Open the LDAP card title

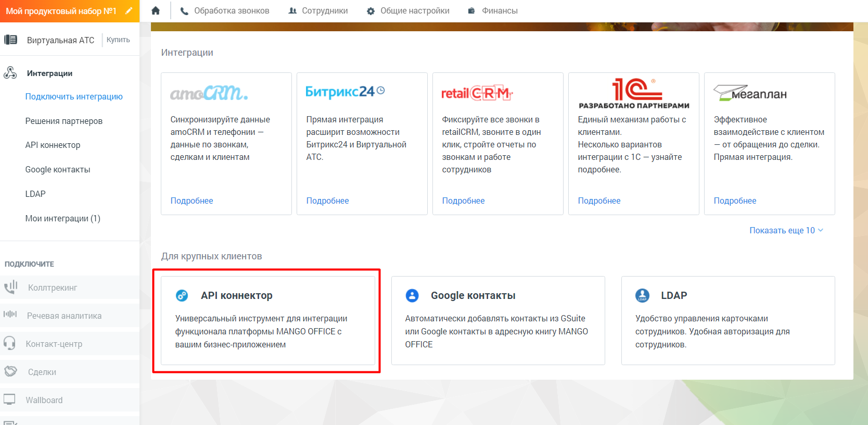[674, 295]
